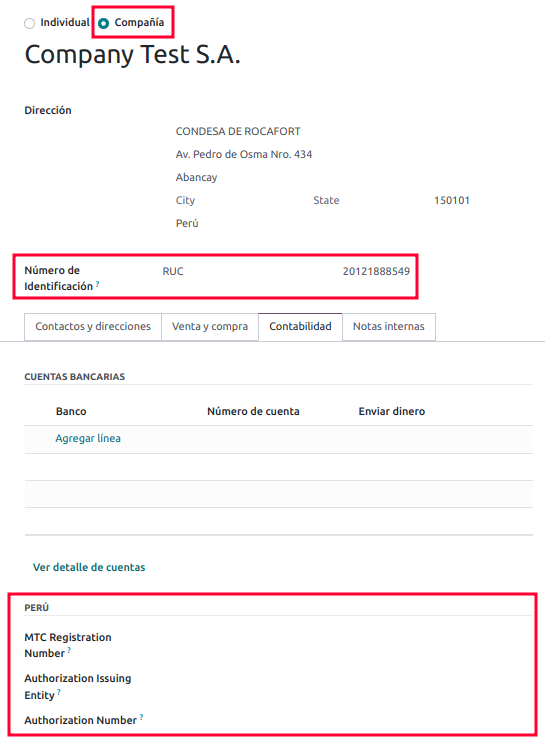Click the Número de cuenta column header
545x750 pixels.
(x=253, y=411)
